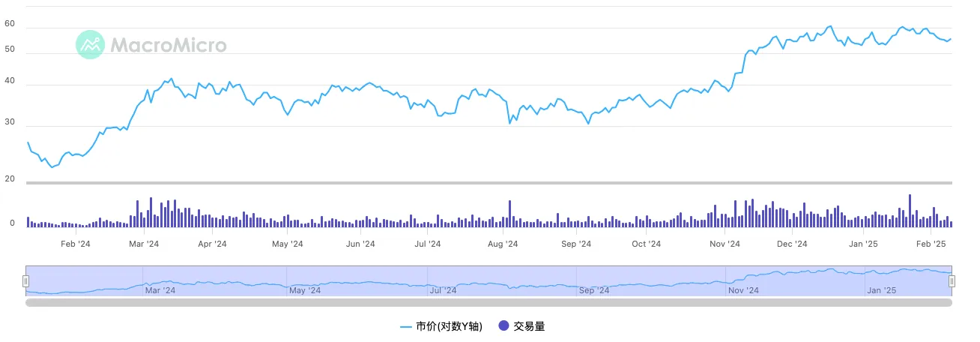Click the purple circle legend marker
This screenshot has width=980, height=342.
(x=503, y=326)
